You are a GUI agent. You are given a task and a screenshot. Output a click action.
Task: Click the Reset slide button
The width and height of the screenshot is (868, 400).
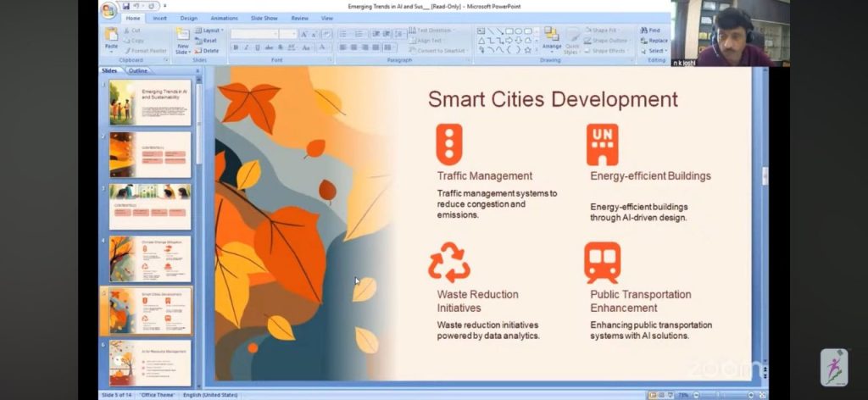coord(207,41)
